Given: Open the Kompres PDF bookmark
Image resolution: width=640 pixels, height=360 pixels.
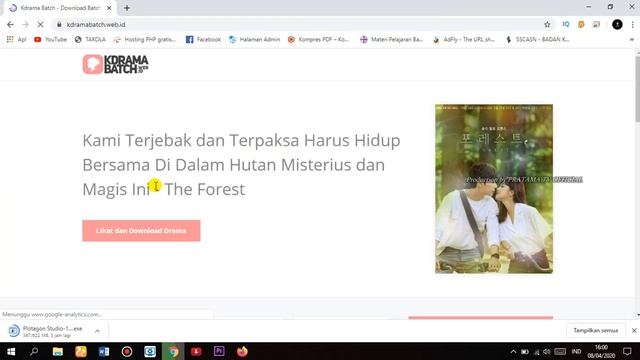Looking at the screenshot, I should tap(318, 40).
